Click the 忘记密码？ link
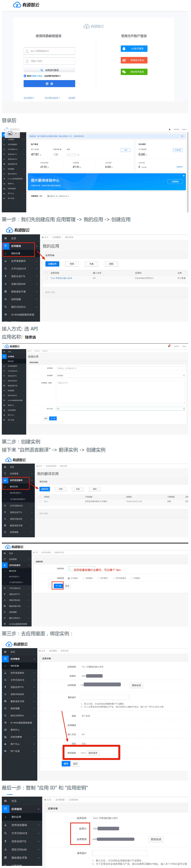This screenshot has width=191, height=868. tap(29, 98)
